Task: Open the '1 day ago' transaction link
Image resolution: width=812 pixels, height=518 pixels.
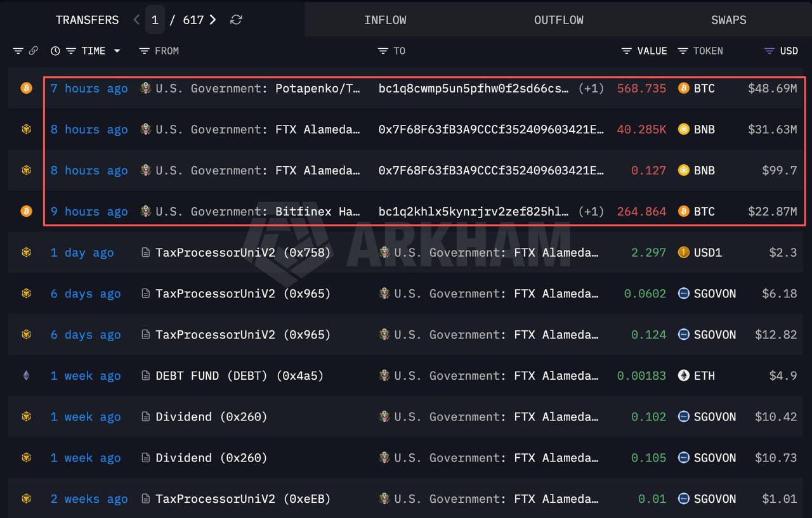Action: click(x=82, y=252)
